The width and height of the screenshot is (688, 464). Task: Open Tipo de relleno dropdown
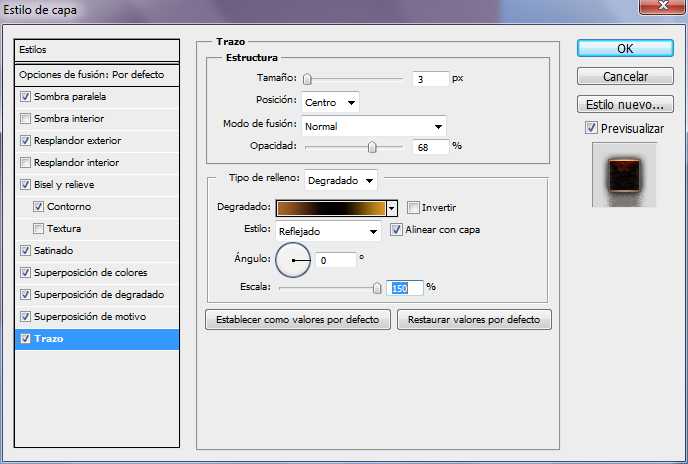point(340,180)
